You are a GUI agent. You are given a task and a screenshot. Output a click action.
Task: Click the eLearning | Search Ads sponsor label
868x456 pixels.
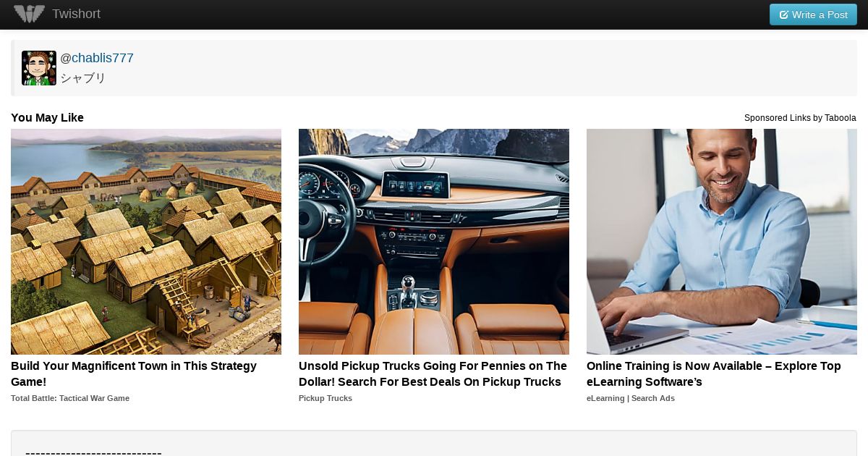631,398
